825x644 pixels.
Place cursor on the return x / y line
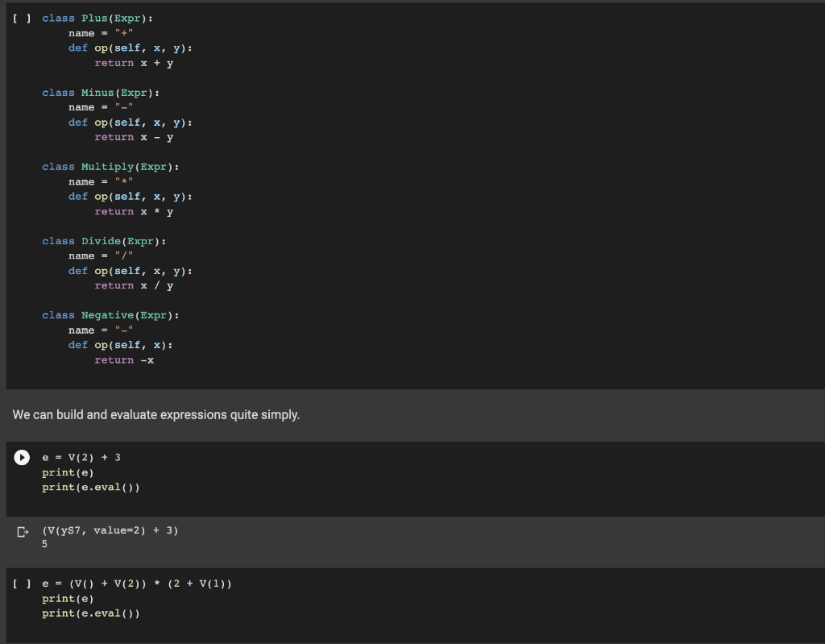[133, 285]
